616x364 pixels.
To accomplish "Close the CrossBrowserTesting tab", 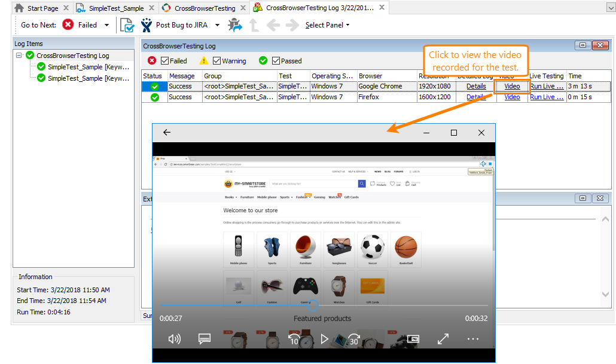I will (x=243, y=8).
